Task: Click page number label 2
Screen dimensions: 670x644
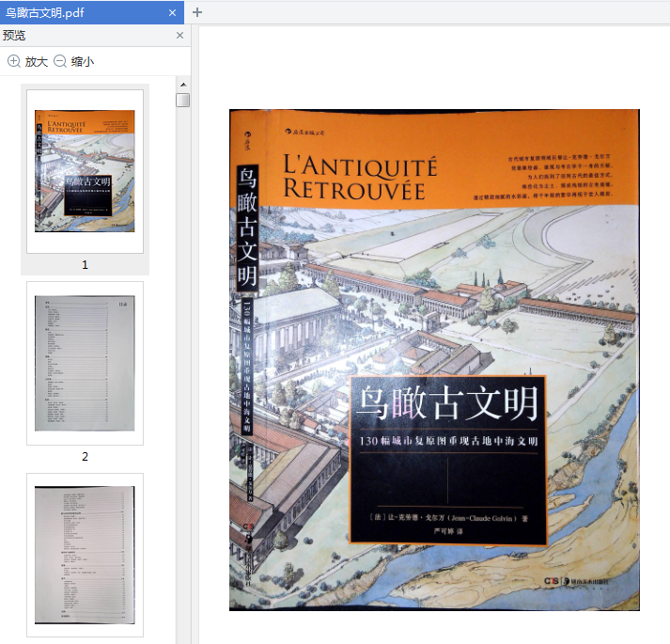Action: pyautogui.click(x=85, y=457)
